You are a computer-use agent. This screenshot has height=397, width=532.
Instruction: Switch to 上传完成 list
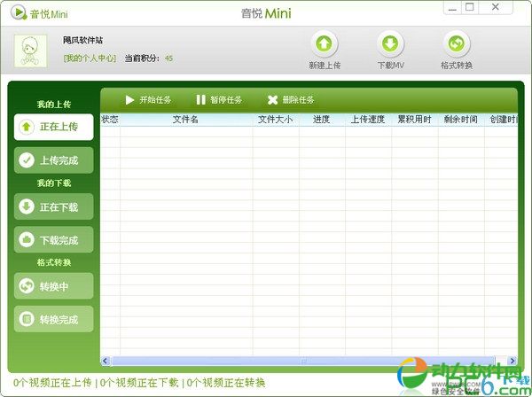[54, 160]
